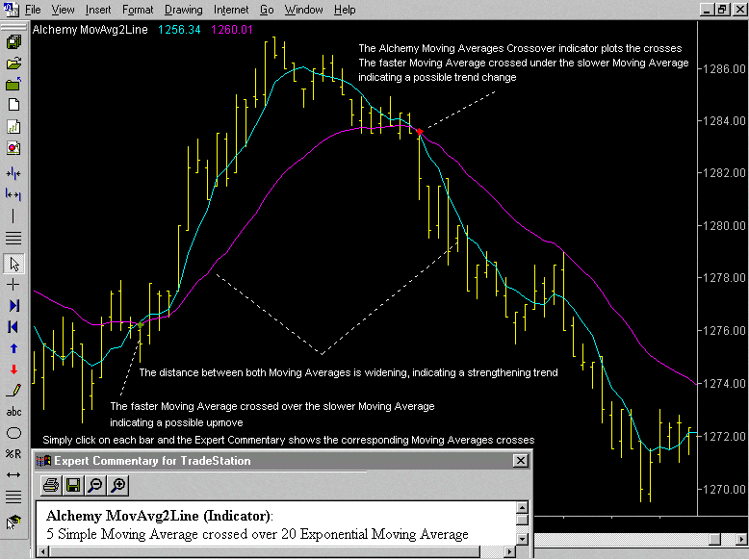This screenshot has height=560, width=749.
Task: Open the Drawing menu
Action: click(x=184, y=10)
